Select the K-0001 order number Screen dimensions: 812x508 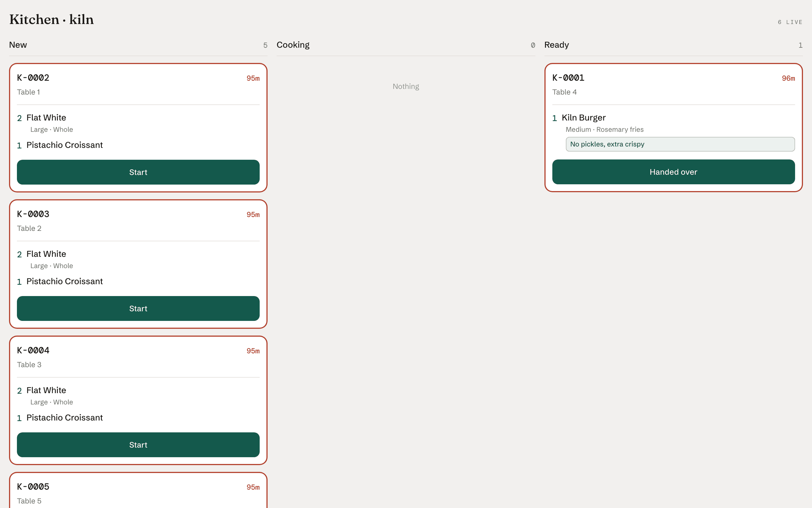coord(568,78)
